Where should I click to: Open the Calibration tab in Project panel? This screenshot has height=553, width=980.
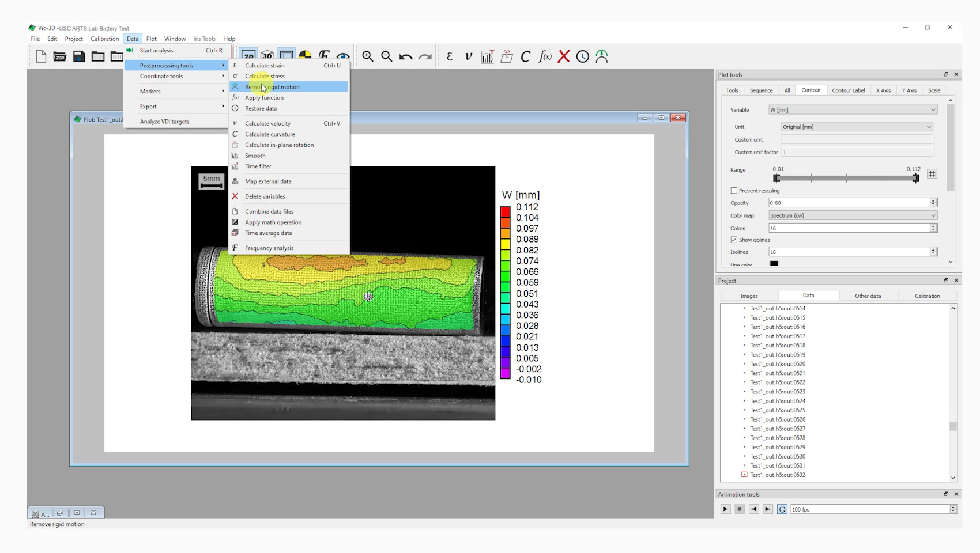[x=927, y=296]
